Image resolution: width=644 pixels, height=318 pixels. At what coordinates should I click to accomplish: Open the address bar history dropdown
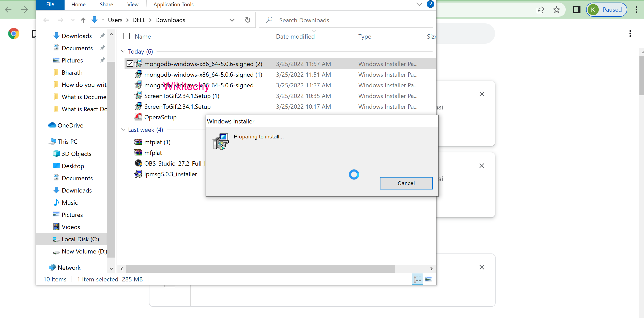pos(232,20)
